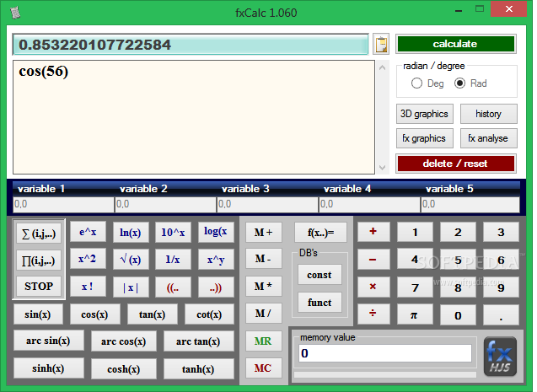Open the history button
537x392 pixels.
pos(488,114)
